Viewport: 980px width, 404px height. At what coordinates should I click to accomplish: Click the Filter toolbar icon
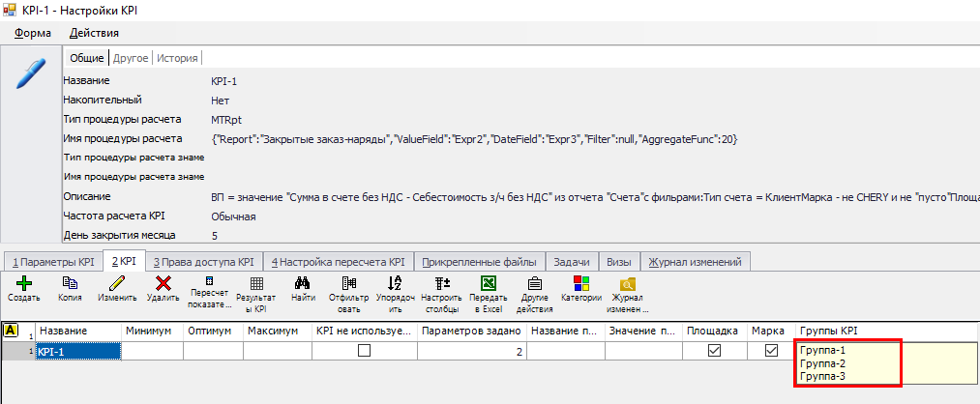coord(348,283)
